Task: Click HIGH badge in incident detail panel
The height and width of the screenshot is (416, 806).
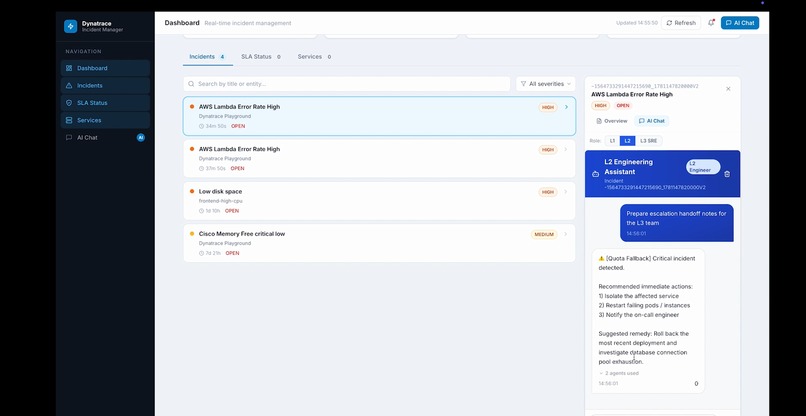Action: click(600, 105)
